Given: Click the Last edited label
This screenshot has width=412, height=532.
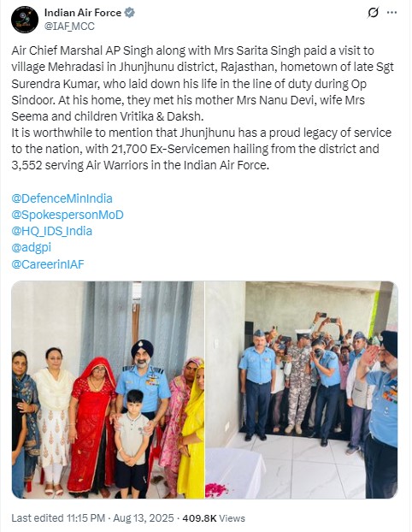Looking at the screenshot, I should [38, 518].
